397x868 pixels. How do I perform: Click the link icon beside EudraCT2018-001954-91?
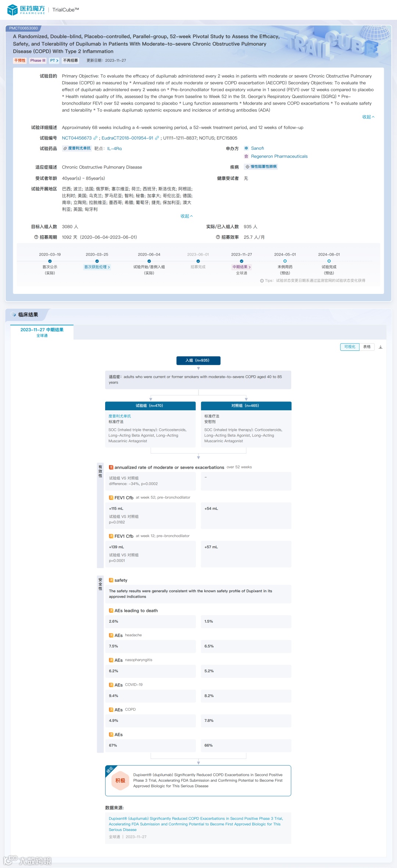click(x=157, y=138)
